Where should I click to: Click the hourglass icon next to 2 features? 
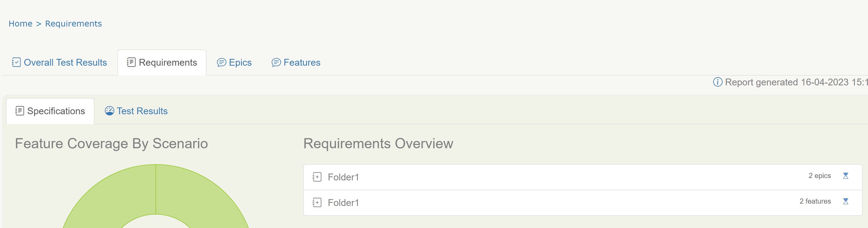[x=846, y=201]
